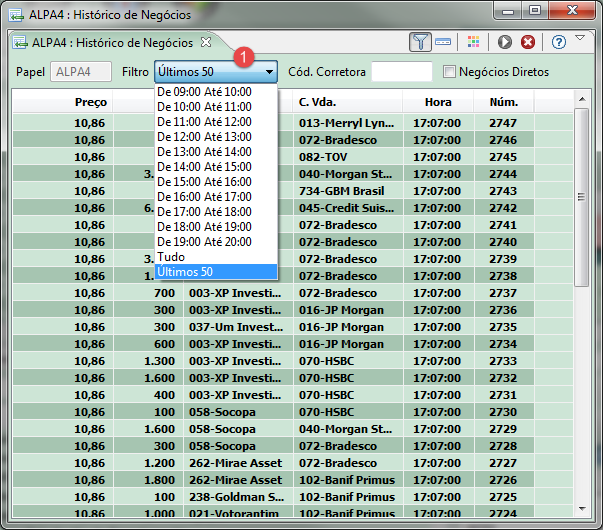The width and height of the screenshot is (603, 530).
Task: Click 040-Morgan St... in row 2729
Action: coord(348,429)
